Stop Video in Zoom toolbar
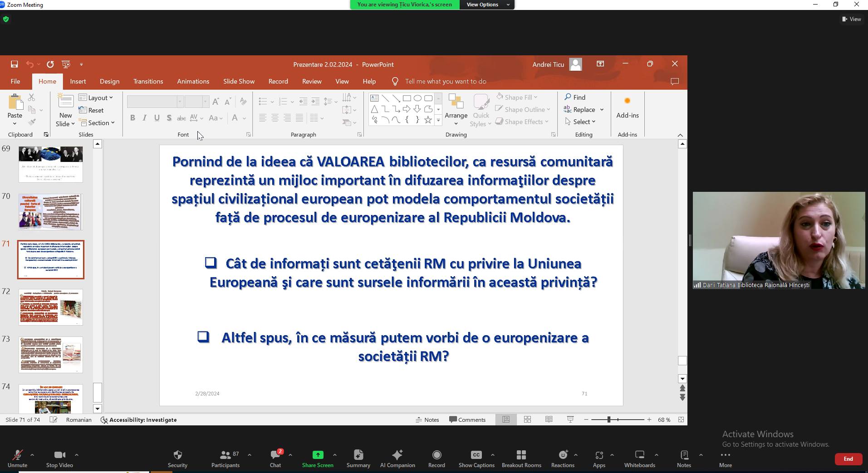This screenshot has width=868, height=473. tap(59, 458)
